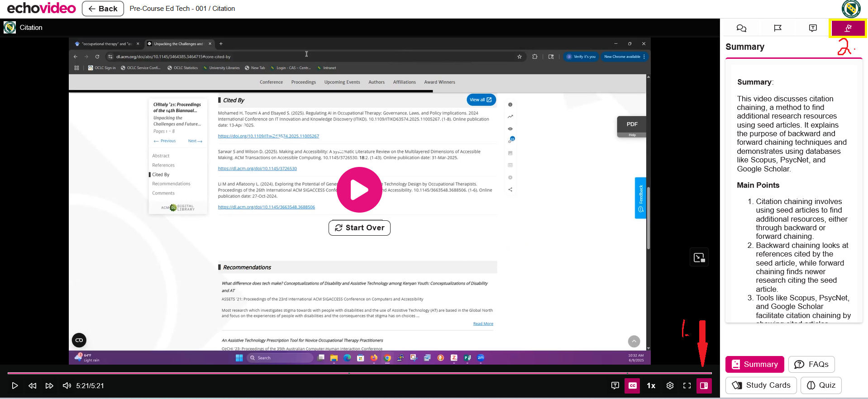This screenshot has height=399, width=868.
Task: Select the FAQs button
Action: [811, 364]
